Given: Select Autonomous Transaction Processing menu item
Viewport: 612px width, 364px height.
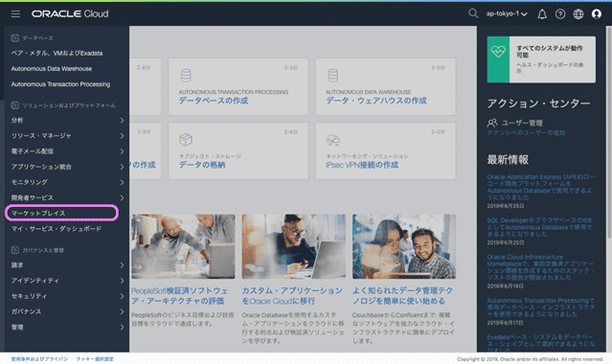Looking at the screenshot, I should tap(60, 84).
